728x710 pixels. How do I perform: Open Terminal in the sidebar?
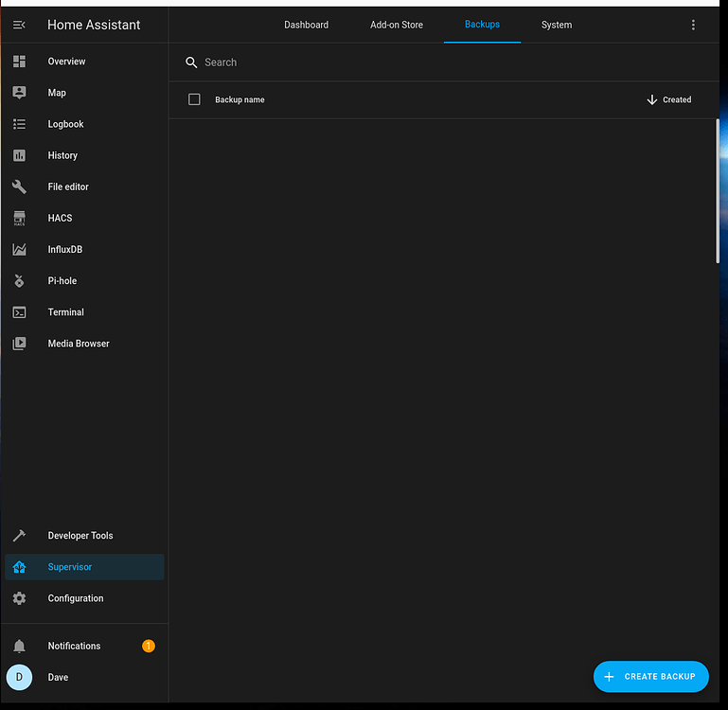point(84,312)
